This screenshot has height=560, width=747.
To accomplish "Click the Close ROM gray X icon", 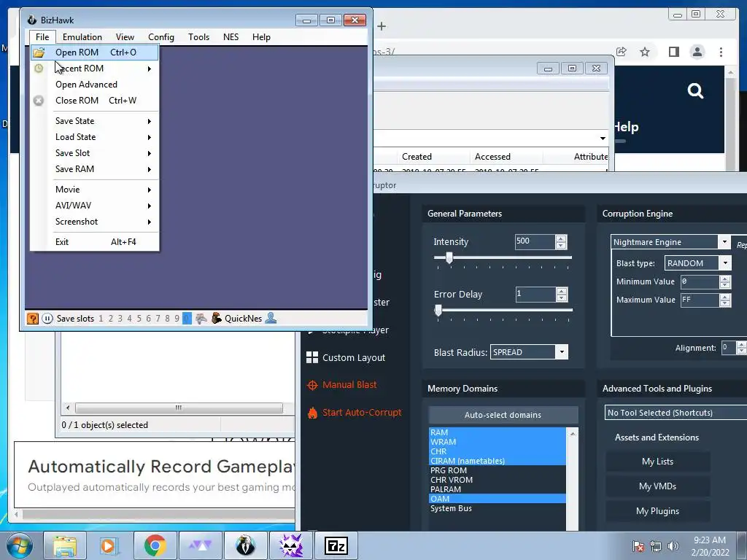I will click(39, 101).
